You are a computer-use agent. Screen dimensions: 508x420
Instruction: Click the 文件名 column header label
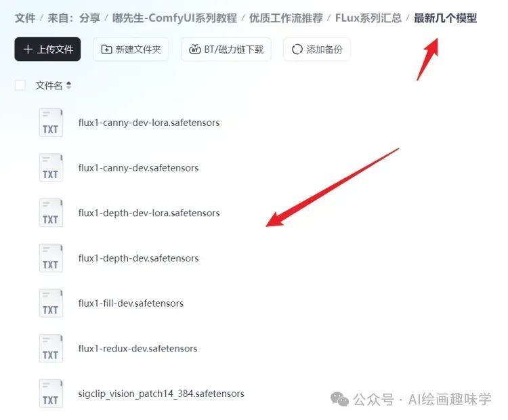coord(49,85)
